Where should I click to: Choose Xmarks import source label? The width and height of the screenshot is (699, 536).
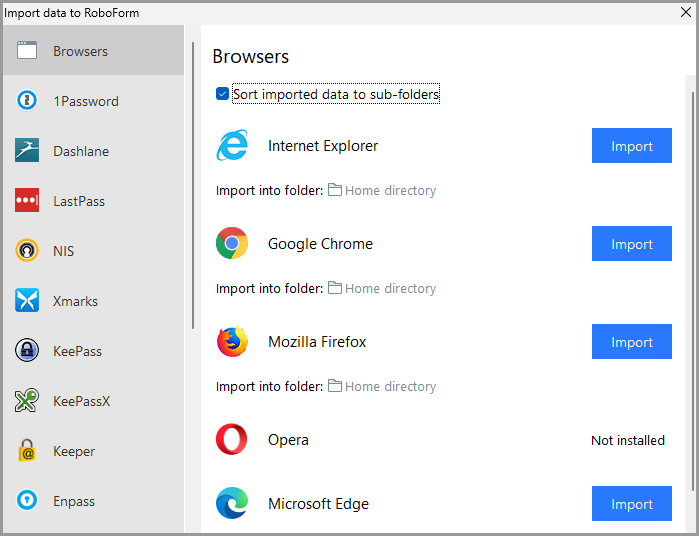75,301
